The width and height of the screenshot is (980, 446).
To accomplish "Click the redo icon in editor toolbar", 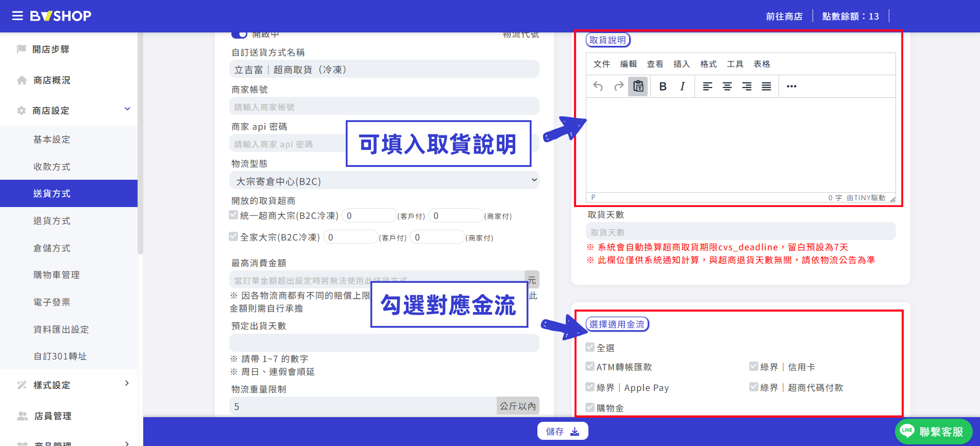I will (619, 87).
